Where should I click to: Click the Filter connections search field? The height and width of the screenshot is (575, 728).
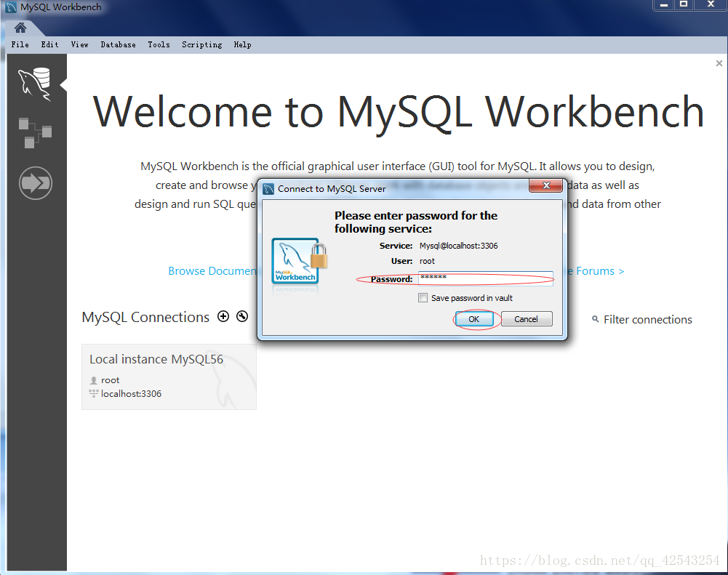[x=648, y=319]
